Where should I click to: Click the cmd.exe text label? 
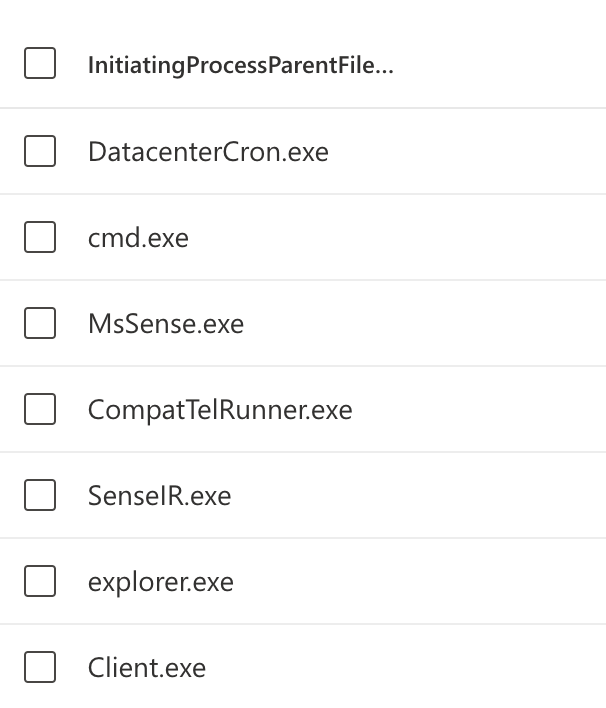coord(138,238)
